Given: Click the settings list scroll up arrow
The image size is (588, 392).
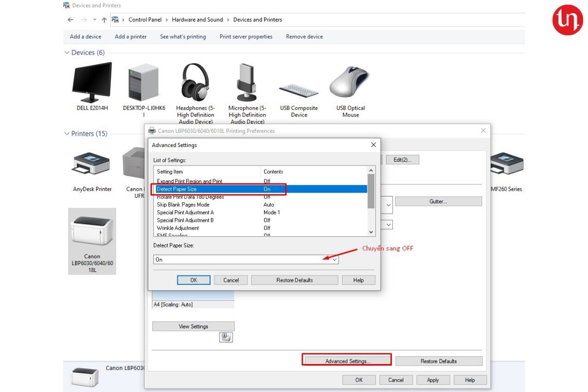Looking at the screenshot, I should pyautogui.click(x=371, y=170).
